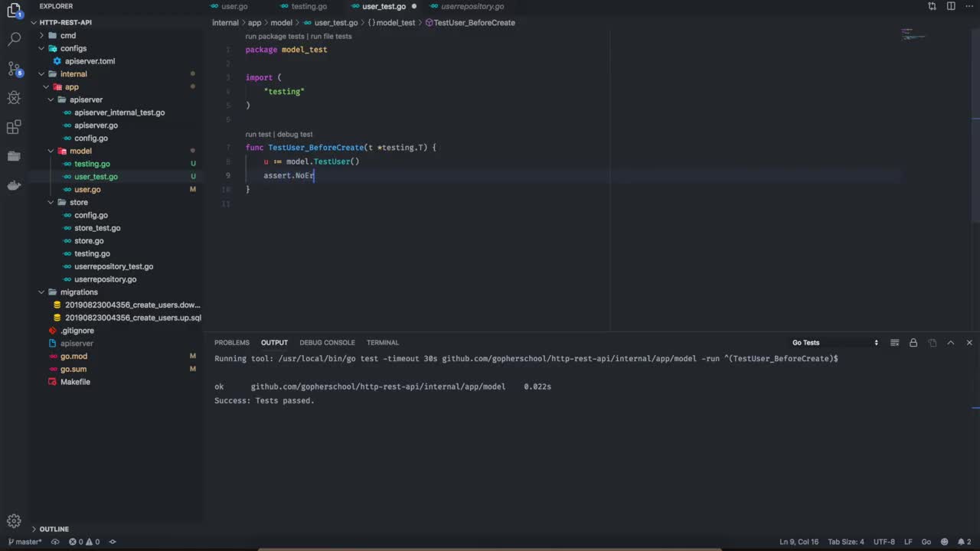This screenshot has width=980, height=551.
Task: Toggle Output scroll lock
Action: (x=913, y=343)
